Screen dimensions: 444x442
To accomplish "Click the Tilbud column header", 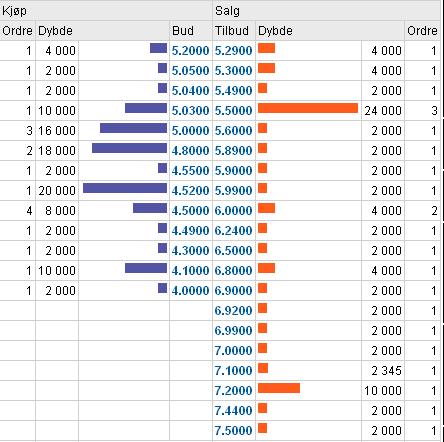I will [232, 31].
